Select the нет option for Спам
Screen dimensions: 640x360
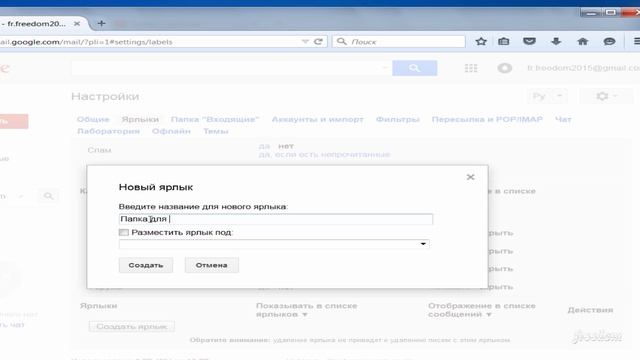(286, 146)
